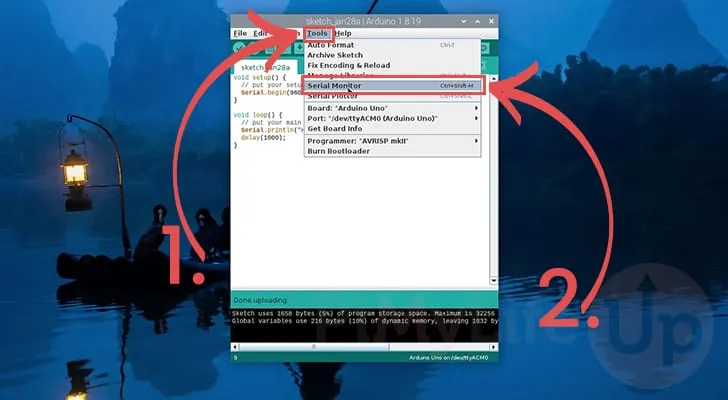Open the Edit menu
The image size is (728, 400).
pos(260,33)
